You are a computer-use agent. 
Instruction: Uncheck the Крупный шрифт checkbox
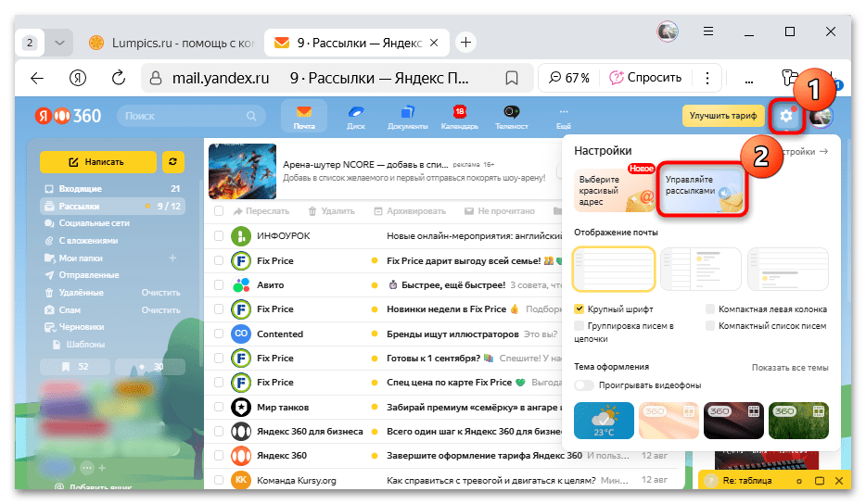click(x=579, y=309)
